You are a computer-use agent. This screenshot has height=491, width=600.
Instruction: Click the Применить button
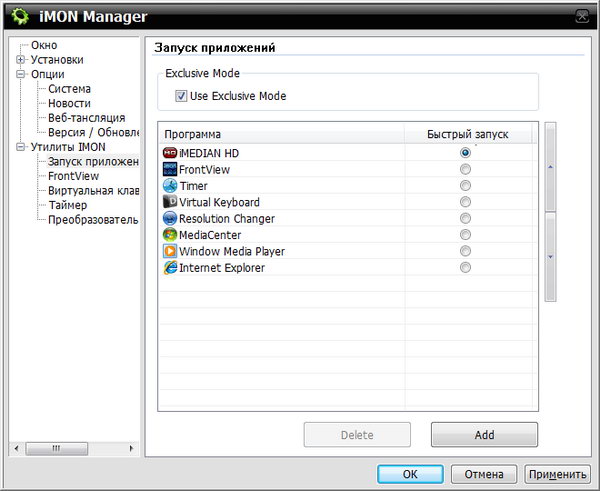[x=557, y=474]
